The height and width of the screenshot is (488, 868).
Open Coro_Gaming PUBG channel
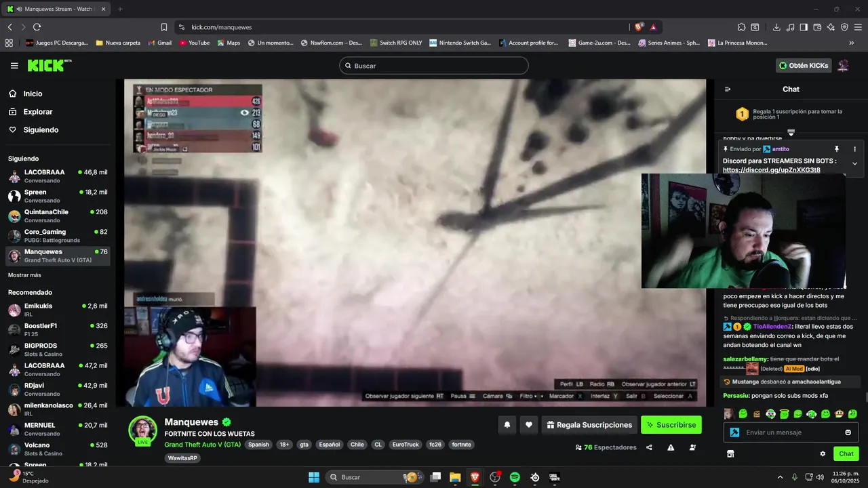[58, 236]
